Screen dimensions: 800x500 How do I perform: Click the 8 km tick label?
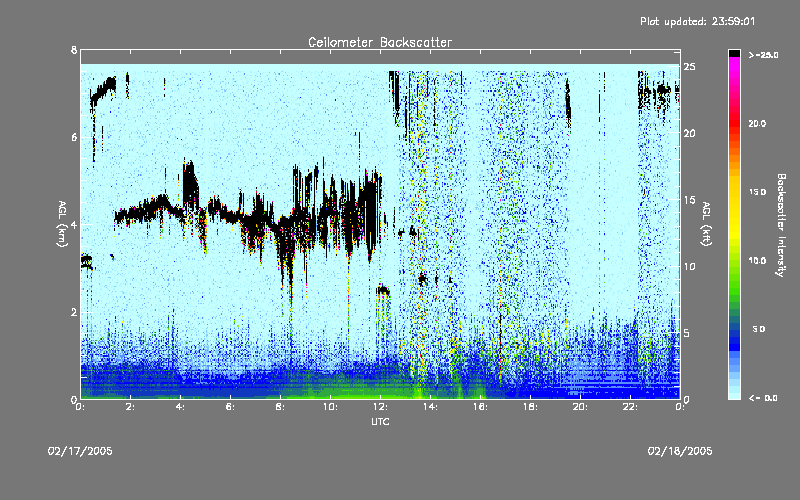(x=74, y=50)
